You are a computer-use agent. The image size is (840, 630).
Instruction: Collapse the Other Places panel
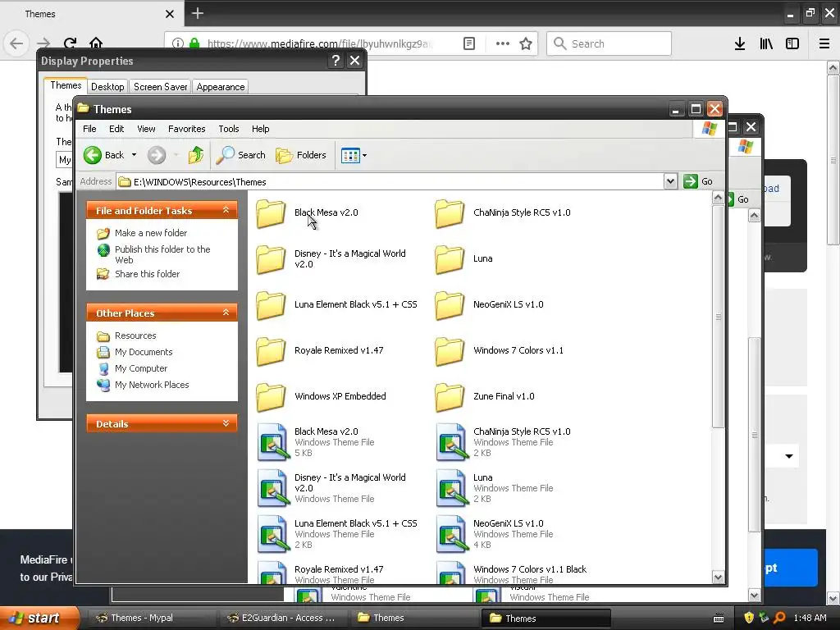226,313
